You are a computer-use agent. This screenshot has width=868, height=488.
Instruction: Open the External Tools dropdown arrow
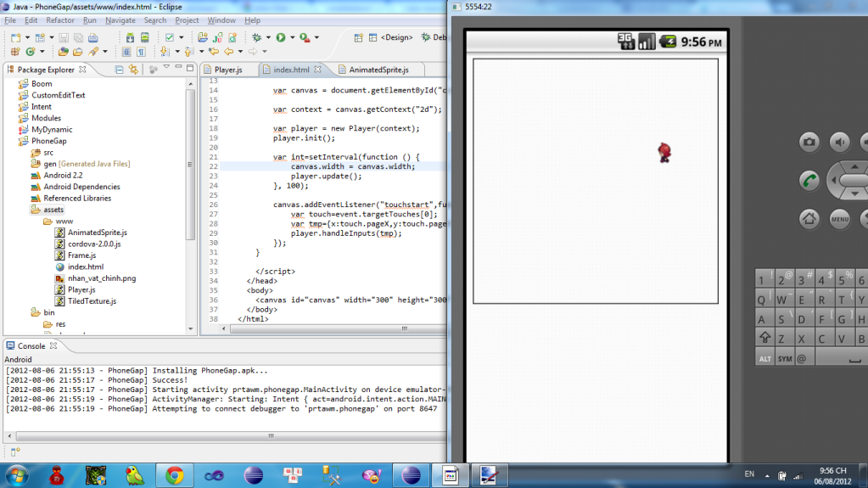316,37
